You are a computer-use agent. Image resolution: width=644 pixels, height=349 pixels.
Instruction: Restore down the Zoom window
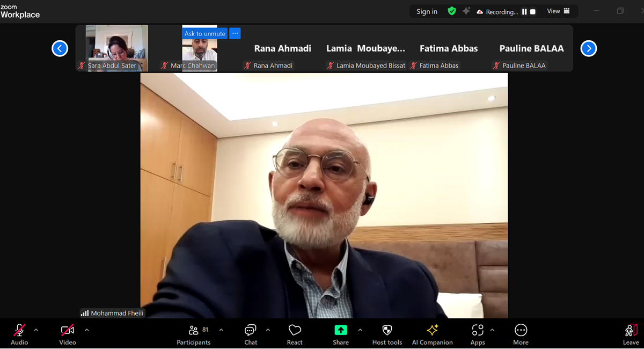click(620, 11)
